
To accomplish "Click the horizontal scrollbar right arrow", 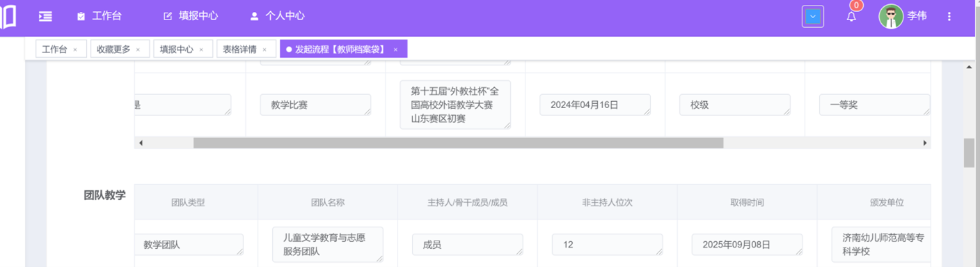I will (x=925, y=143).
